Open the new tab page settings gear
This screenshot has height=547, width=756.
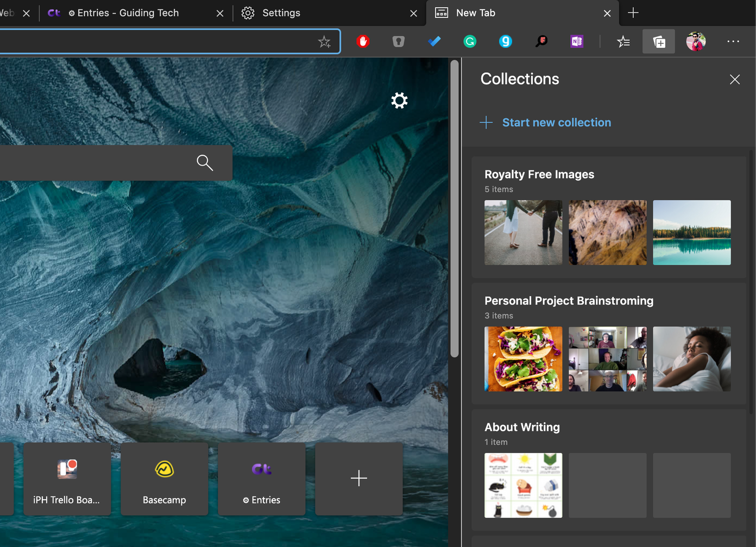point(399,100)
